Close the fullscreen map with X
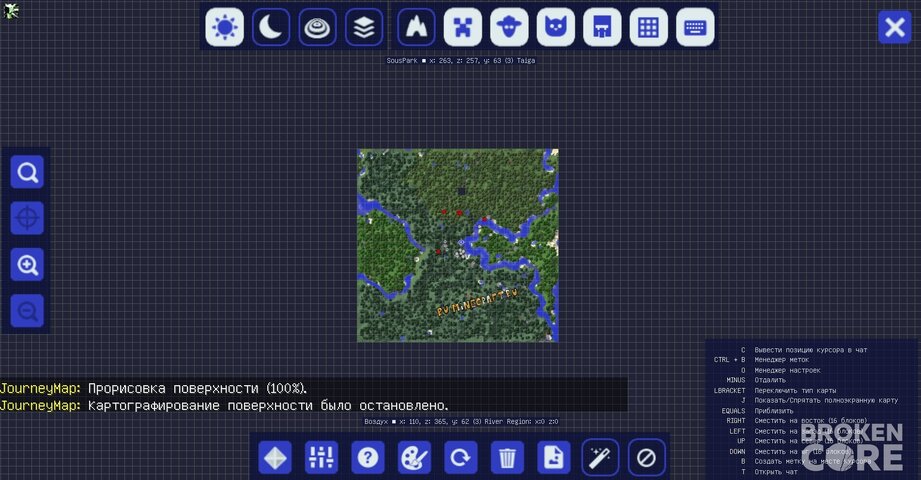 (x=895, y=27)
